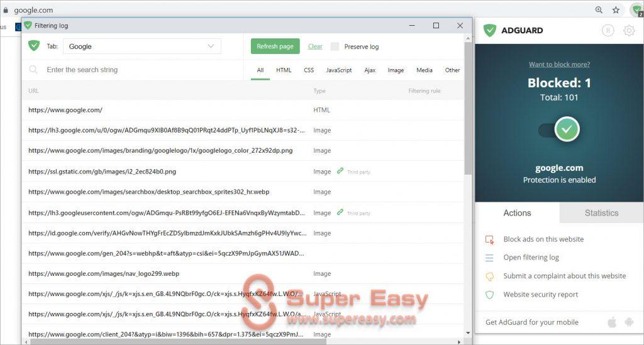Click the Block ads on this website icon

(489, 239)
